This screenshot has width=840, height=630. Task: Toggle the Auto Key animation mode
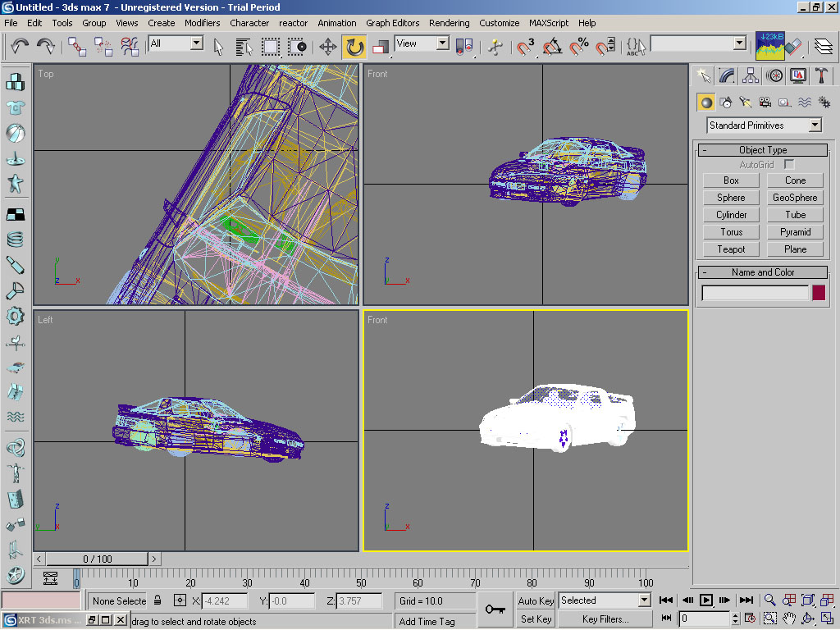coord(536,600)
